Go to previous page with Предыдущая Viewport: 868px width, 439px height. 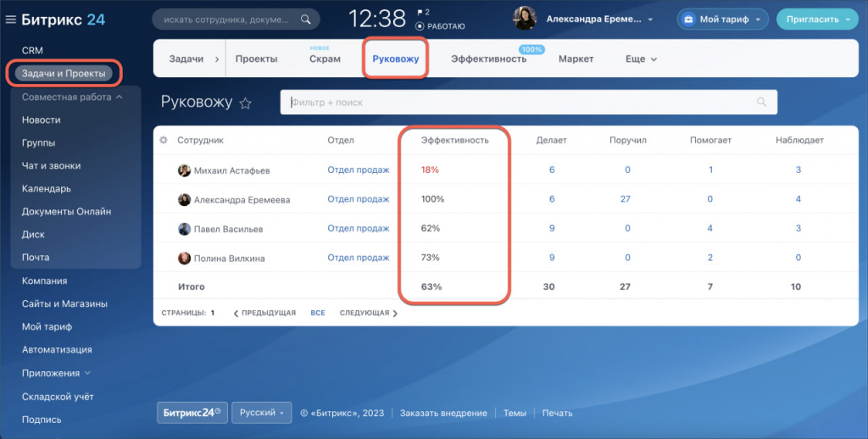click(264, 313)
